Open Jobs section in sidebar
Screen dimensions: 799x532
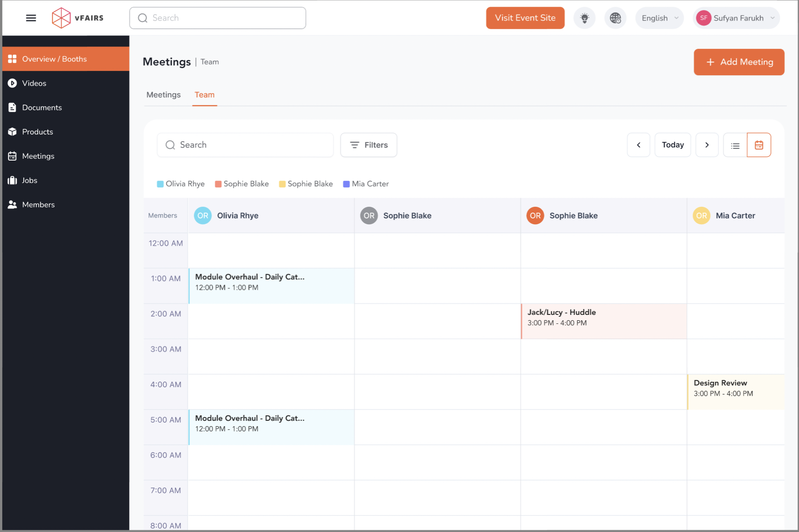[30, 180]
